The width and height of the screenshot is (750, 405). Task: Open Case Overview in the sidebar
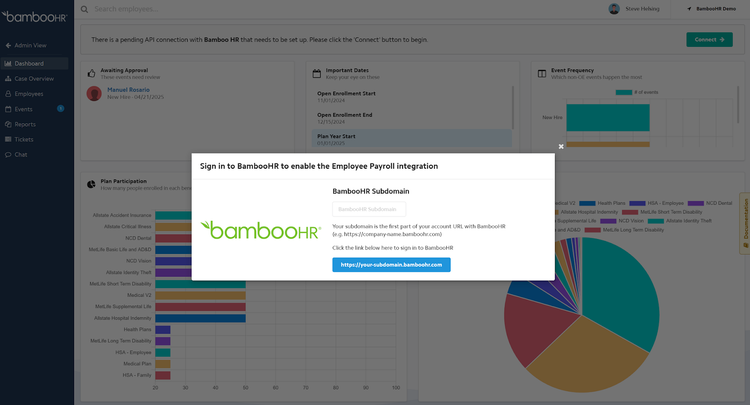34,78
